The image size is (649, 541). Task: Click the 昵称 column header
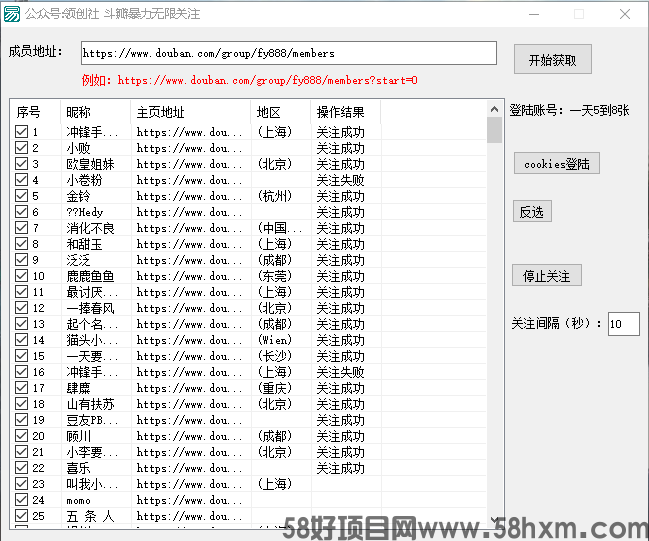(96, 112)
